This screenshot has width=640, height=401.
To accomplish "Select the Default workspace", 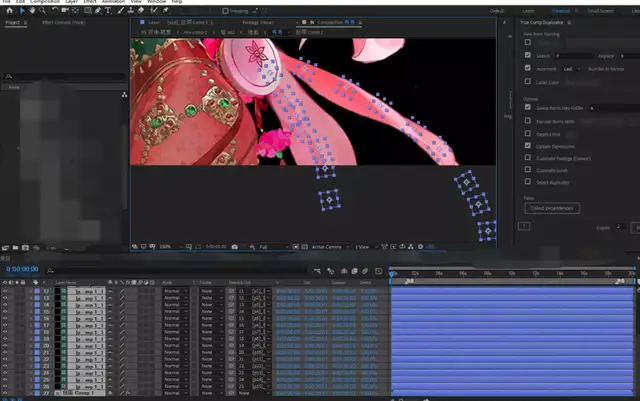I will pyautogui.click(x=497, y=11).
